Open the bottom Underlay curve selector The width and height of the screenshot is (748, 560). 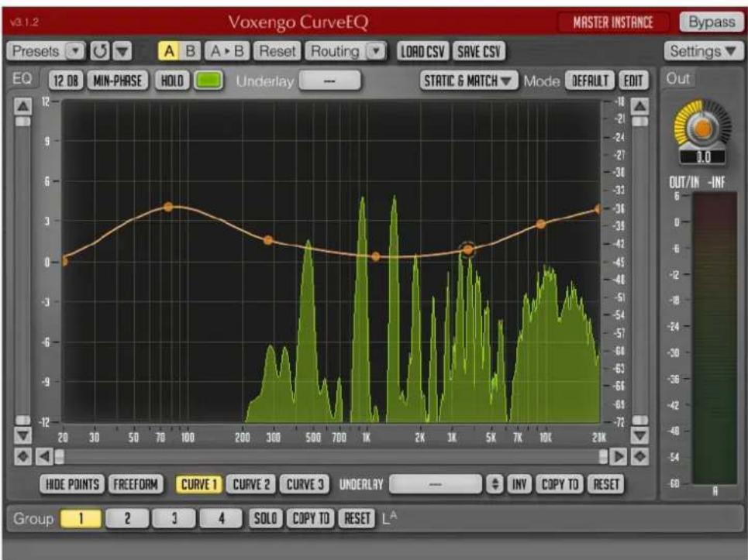click(435, 484)
